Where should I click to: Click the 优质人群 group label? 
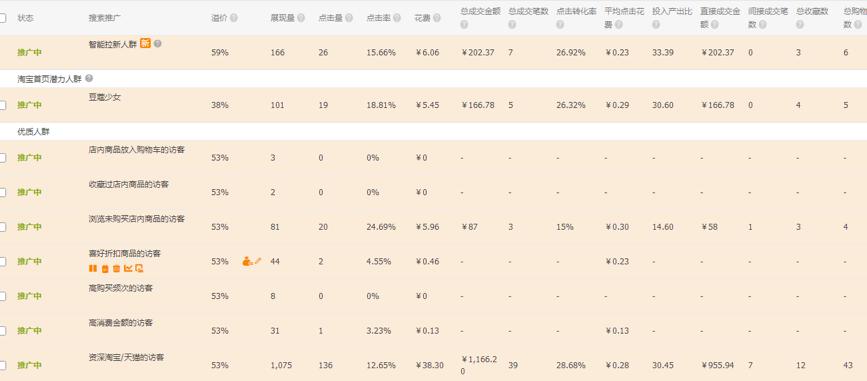click(33, 132)
